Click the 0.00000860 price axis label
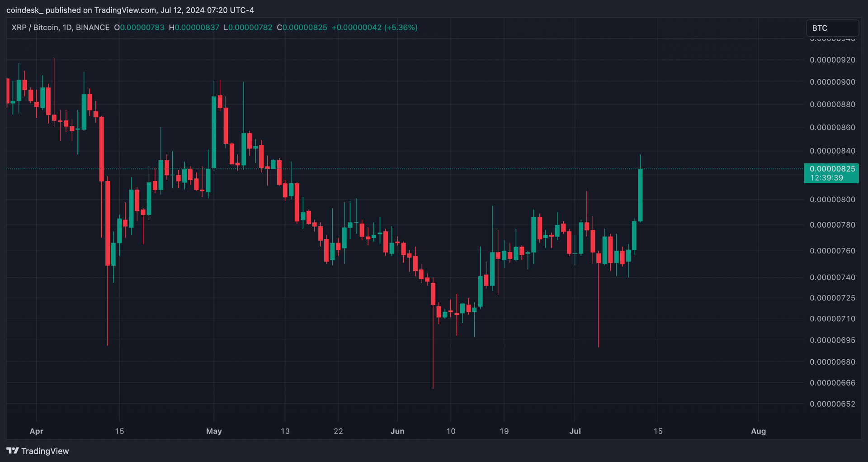The height and width of the screenshot is (462, 868). pyautogui.click(x=832, y=127)
